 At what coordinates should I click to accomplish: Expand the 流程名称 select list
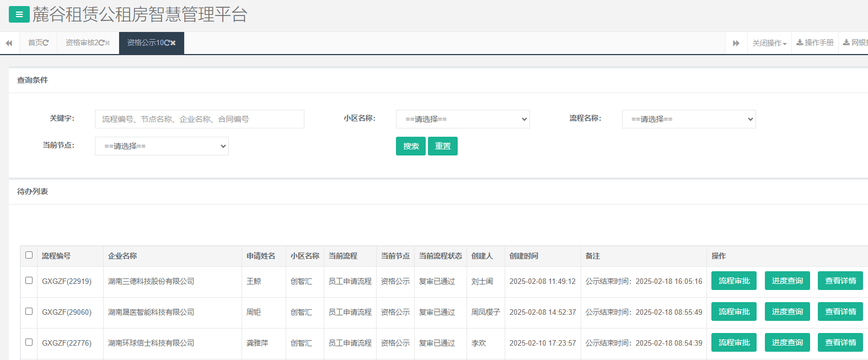click(689, 119)
